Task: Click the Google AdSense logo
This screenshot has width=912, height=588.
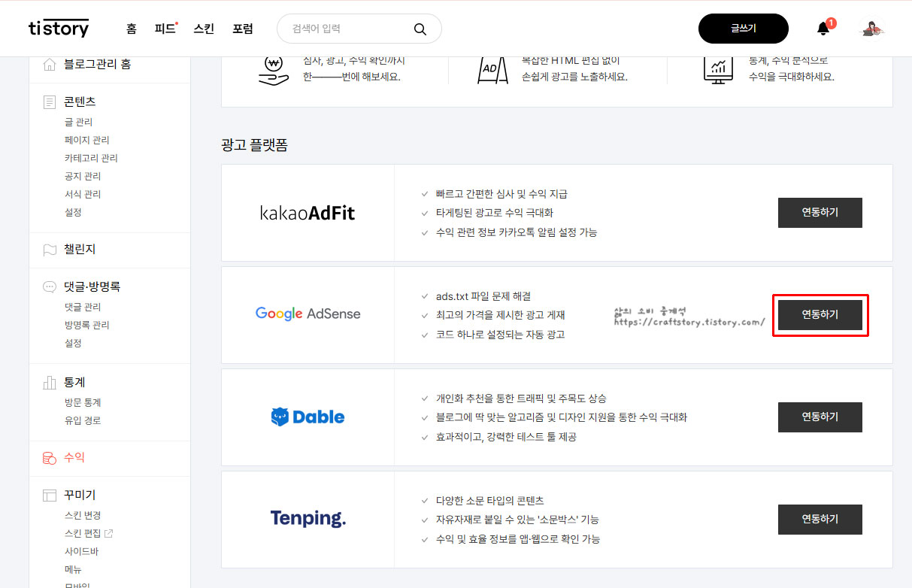Action: [x=308, y=314]
